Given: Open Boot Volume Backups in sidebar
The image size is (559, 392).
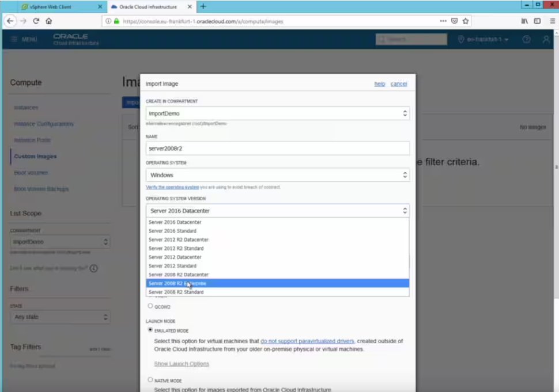Looking at the screenshot, I should (41, 189).
